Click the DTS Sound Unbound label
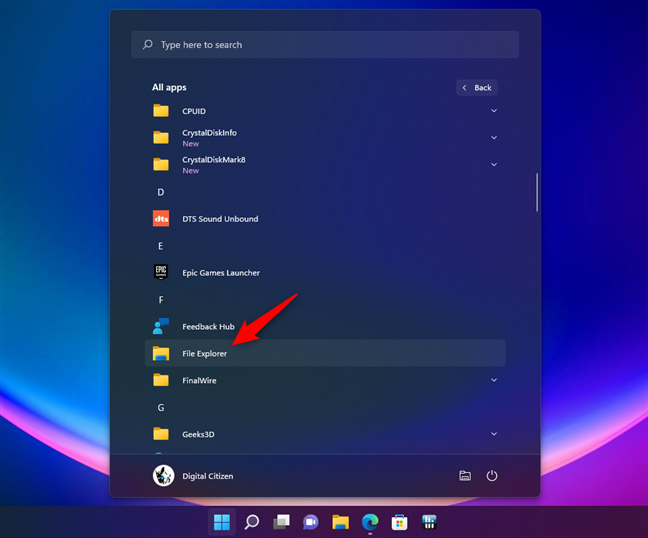The height and width of the screenshot is (538, 648). click(x=220, y=219)
